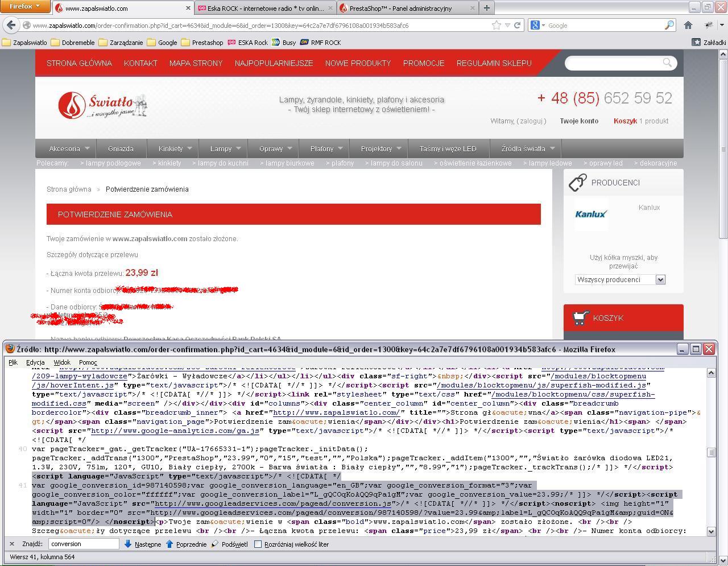Click the Następne down arrow icon
Image resolution: width=728 pixels, height=566 pixels.
[x=128, y=544]
